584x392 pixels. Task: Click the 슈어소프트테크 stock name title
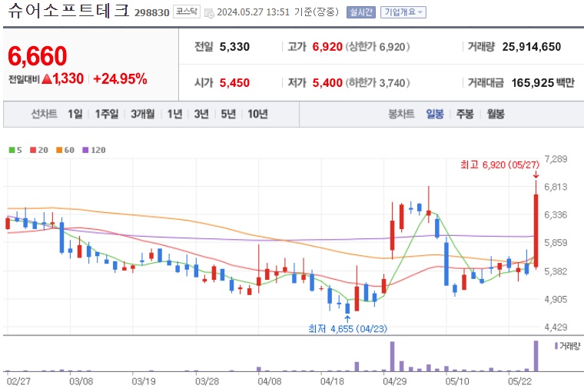pos(68,11)
